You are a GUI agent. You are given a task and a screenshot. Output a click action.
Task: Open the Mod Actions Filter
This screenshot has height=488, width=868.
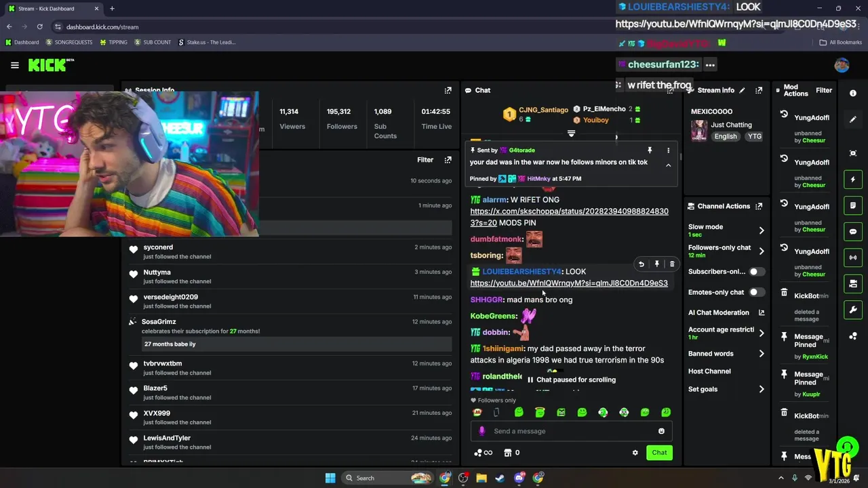824,90
